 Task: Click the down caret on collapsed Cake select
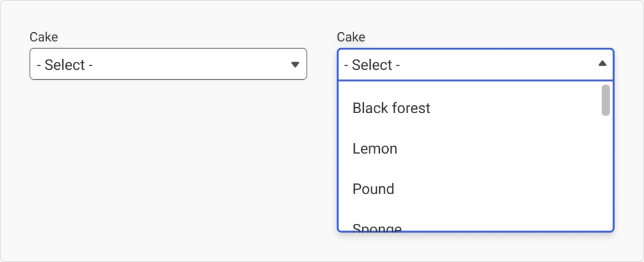[295, 64]
